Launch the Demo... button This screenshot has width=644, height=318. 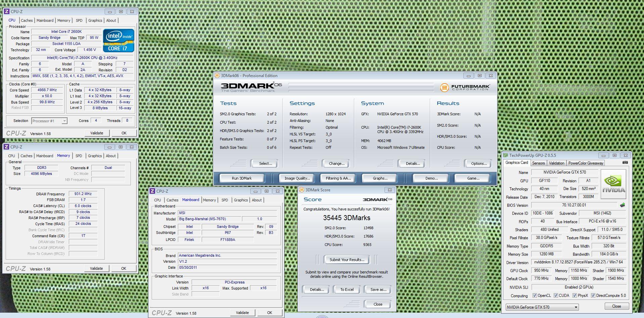pos(431,178)
